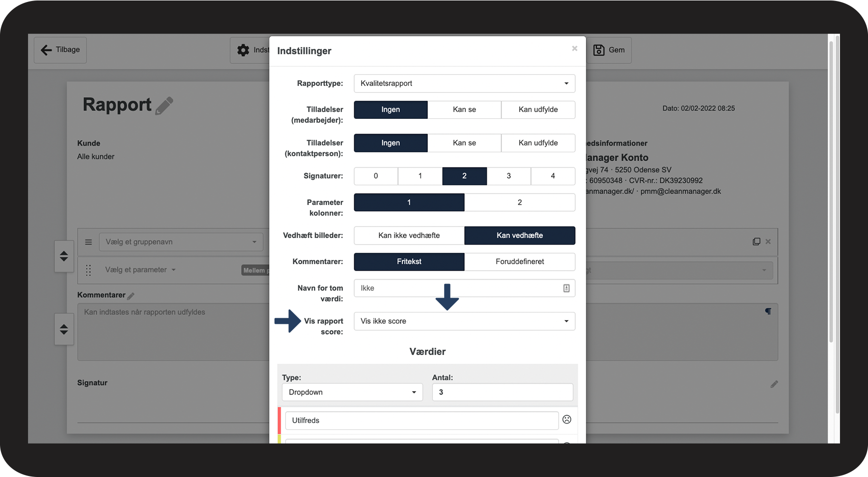Click the paragraph icon in the comment box
This screenshot has width=868, height=477.
click(x=768, y=311)
